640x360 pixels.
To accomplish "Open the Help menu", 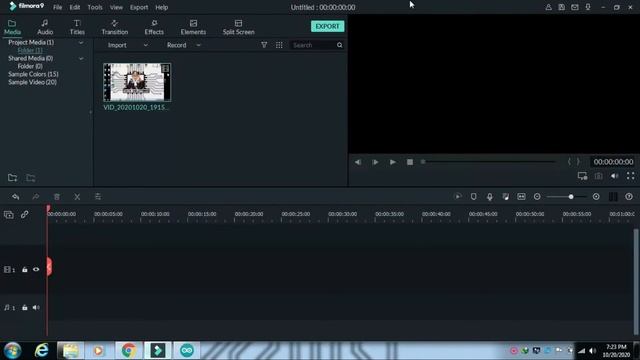I will (162, 7).
